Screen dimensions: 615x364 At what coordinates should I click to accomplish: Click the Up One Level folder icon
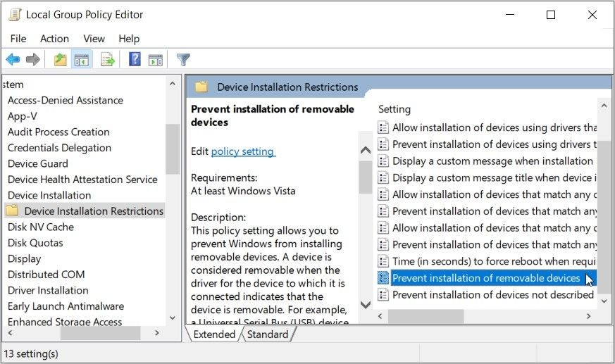[x=60, y=60]
